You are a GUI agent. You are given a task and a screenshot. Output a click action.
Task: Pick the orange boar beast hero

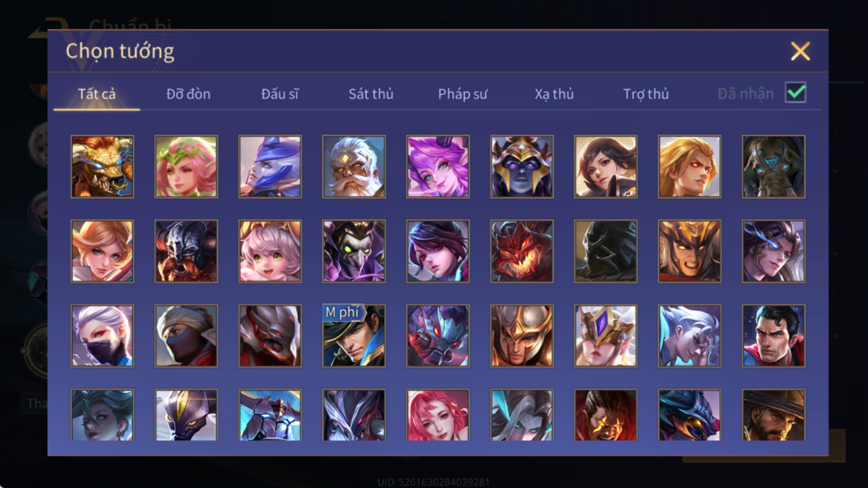(102, 167)
